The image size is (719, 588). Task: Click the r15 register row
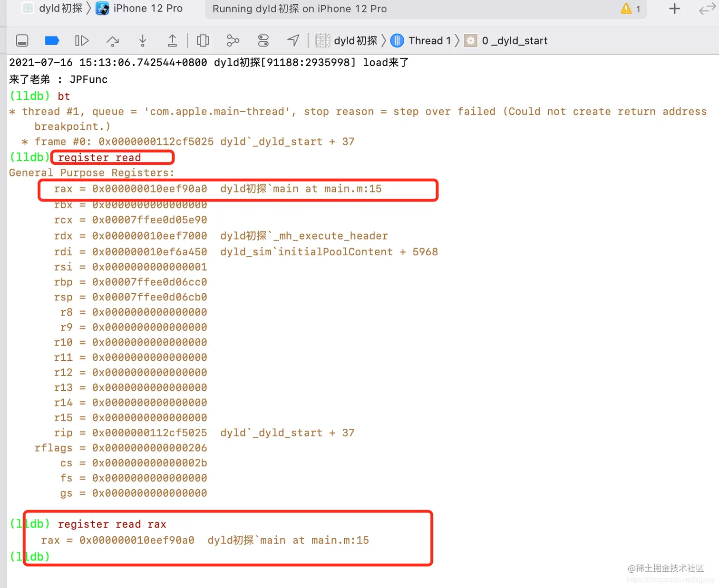[130, 418]
